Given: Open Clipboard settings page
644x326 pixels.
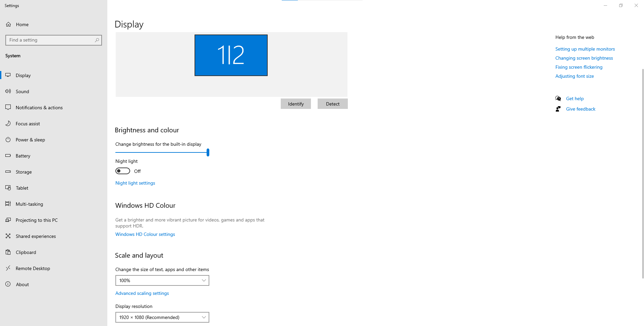Looking at the screenshot, I should pos(54,252).
